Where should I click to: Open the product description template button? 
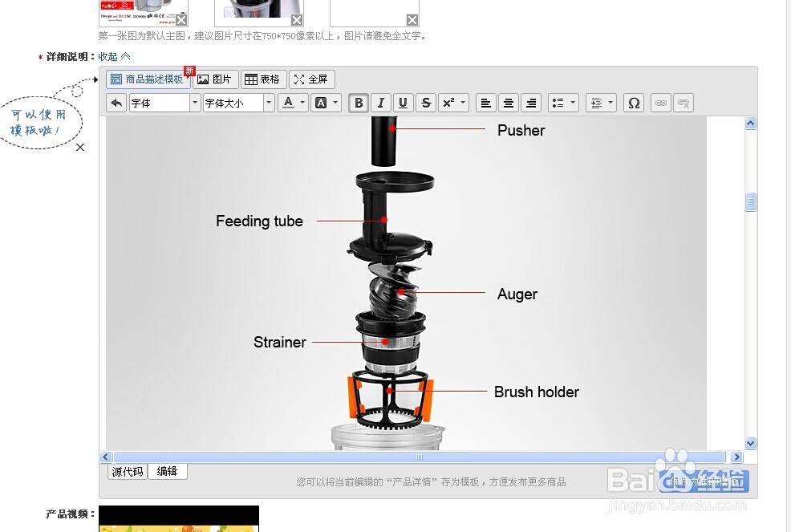click(x=148, y=79)
